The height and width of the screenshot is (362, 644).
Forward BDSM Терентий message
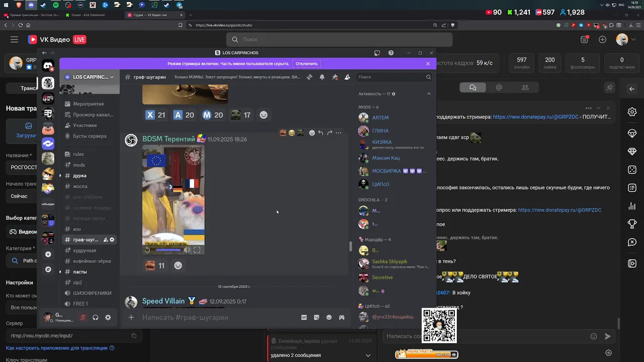(x=330, y=133)
